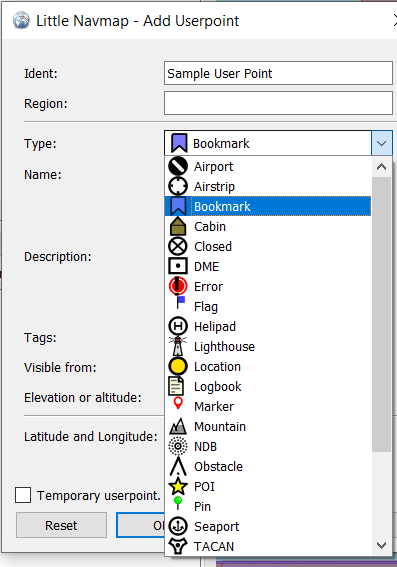Click the yellow POI star icon
This screenshot has width=397, height=567.
tap(178, 486)
